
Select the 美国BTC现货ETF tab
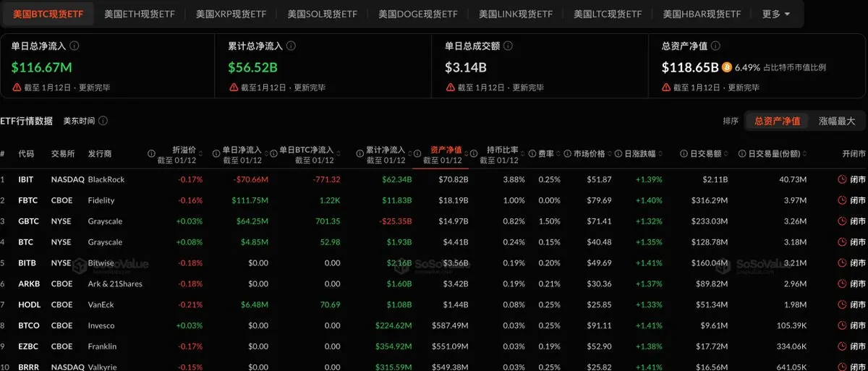point(48,14)
